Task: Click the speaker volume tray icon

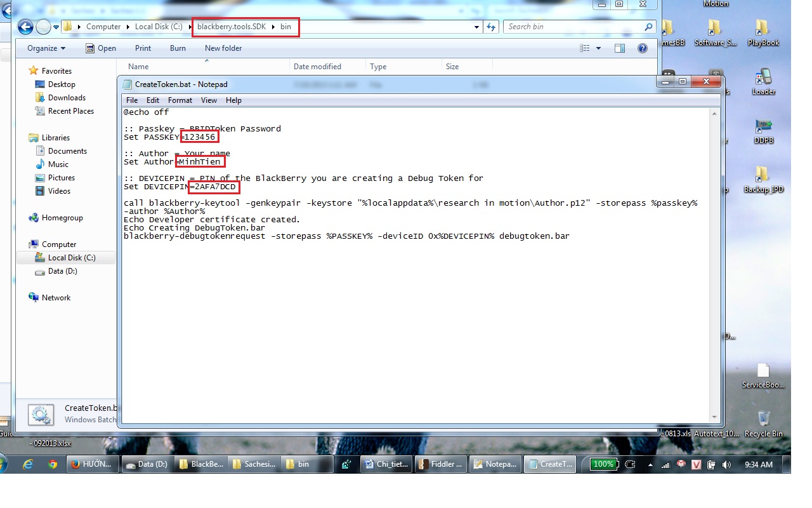Action: click(726, 465)
